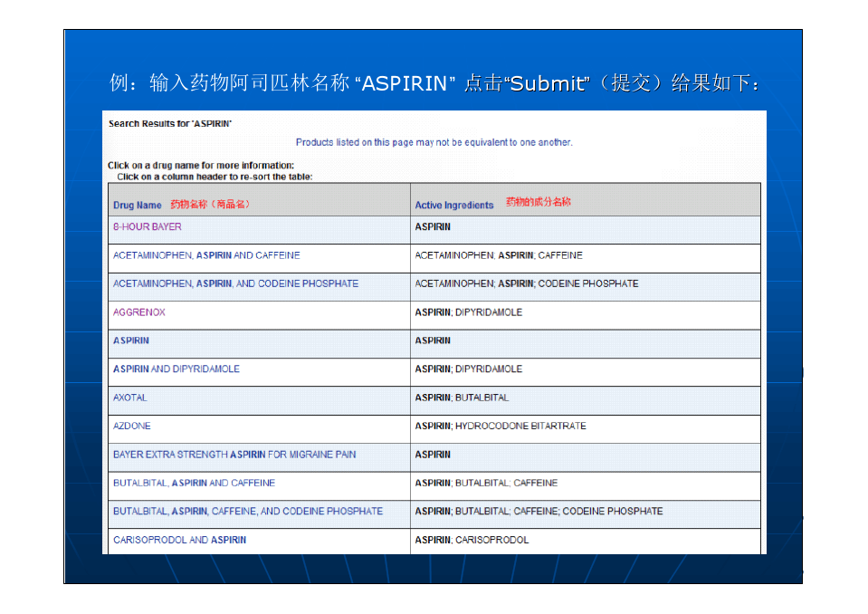Sort table by Active Ingredients column header

454,206
